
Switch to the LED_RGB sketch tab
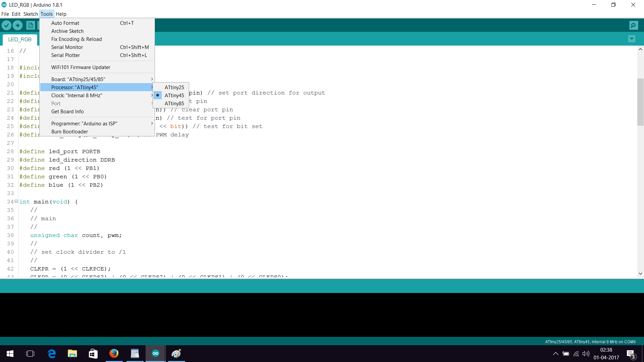(x=20, y=40)
